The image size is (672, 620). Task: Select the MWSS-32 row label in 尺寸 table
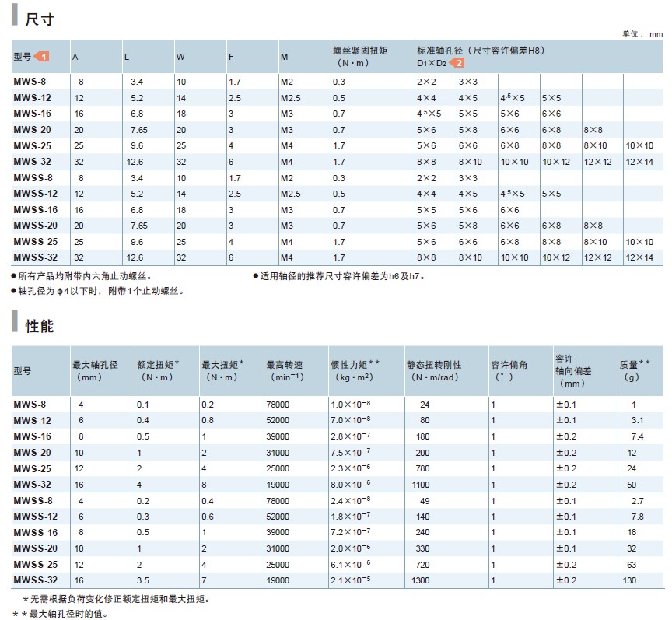pos(36,257)
